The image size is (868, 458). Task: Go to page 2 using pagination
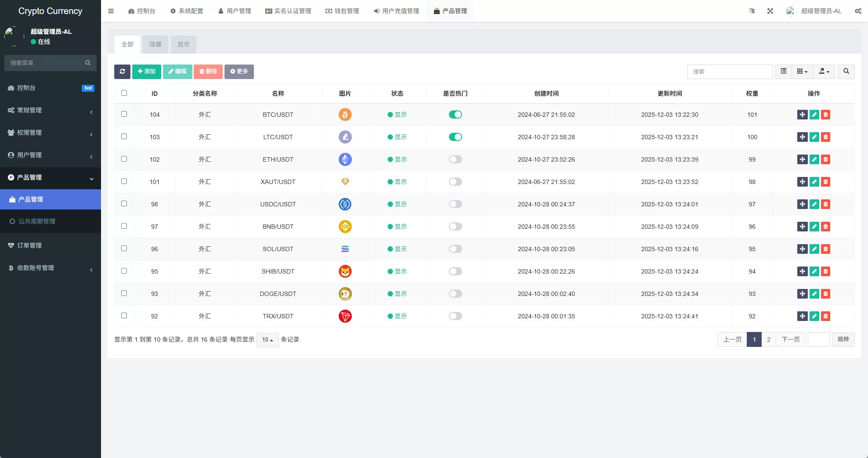[768, 339]
